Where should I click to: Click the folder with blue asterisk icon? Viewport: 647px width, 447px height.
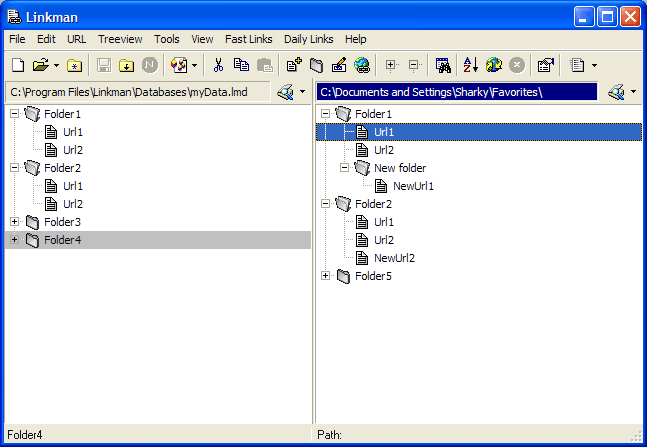coord(74,65)
